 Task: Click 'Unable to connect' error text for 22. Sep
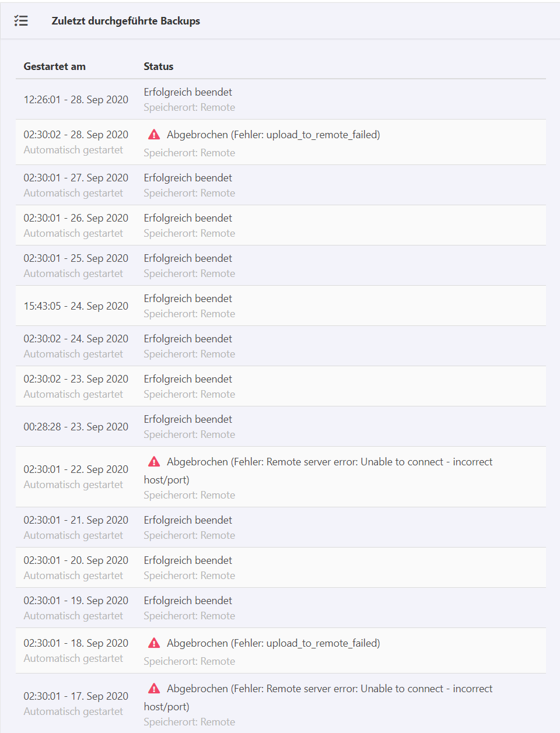click(402, 462)
